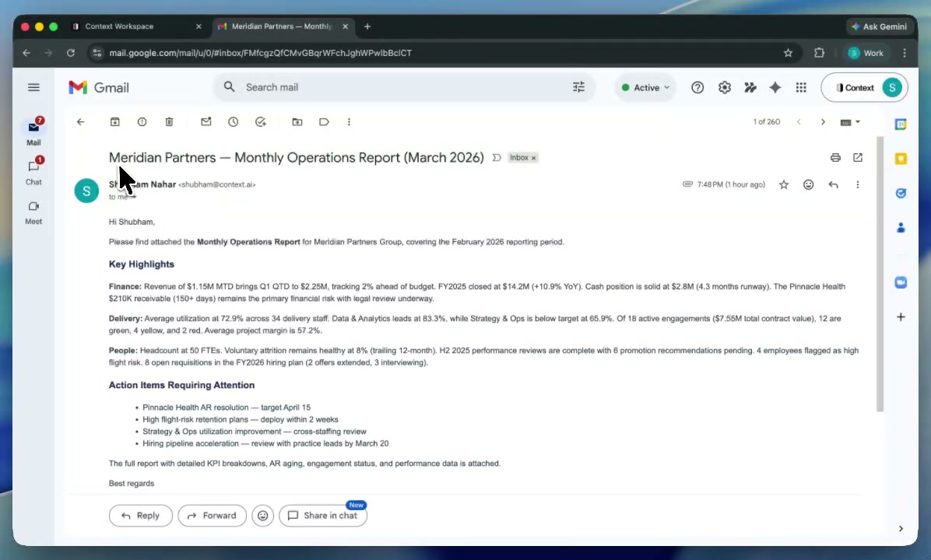This screenshot has width=931, height=560.
Task: Click the Forward button
Action: pos(212,516)
